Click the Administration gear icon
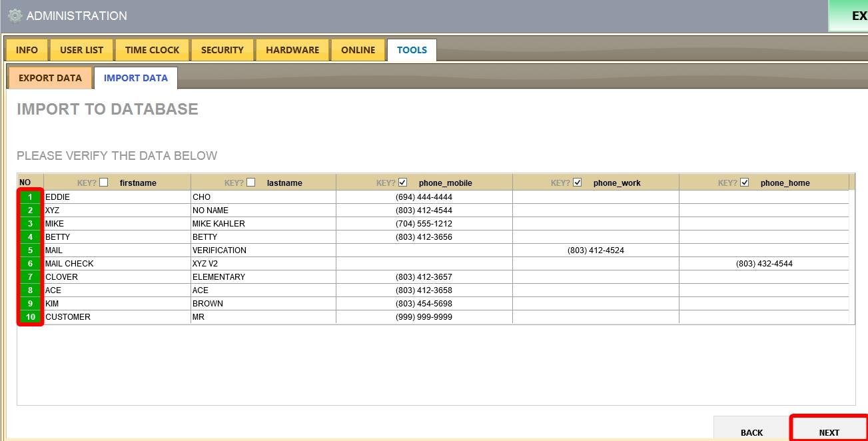This screenshot has height=441, width=868. (15, 15)
